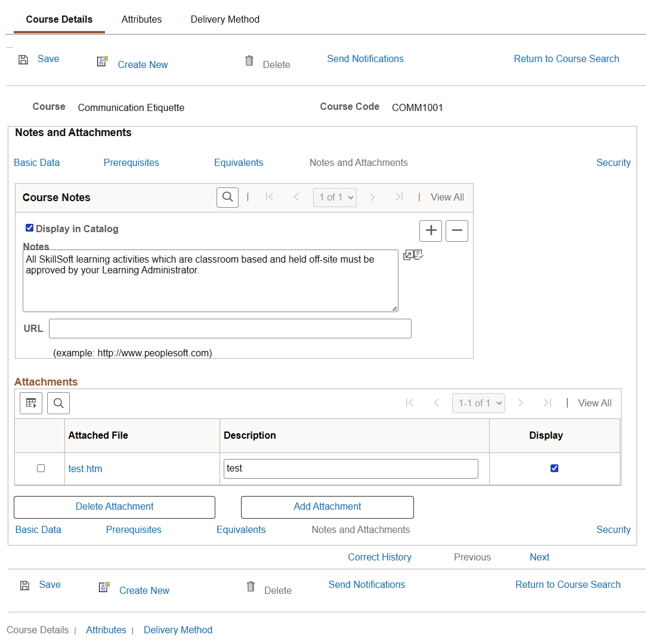Viewport: 646px width, 644px height.
Task: Click bottom Send Notifications link
Action: point(367,585)
